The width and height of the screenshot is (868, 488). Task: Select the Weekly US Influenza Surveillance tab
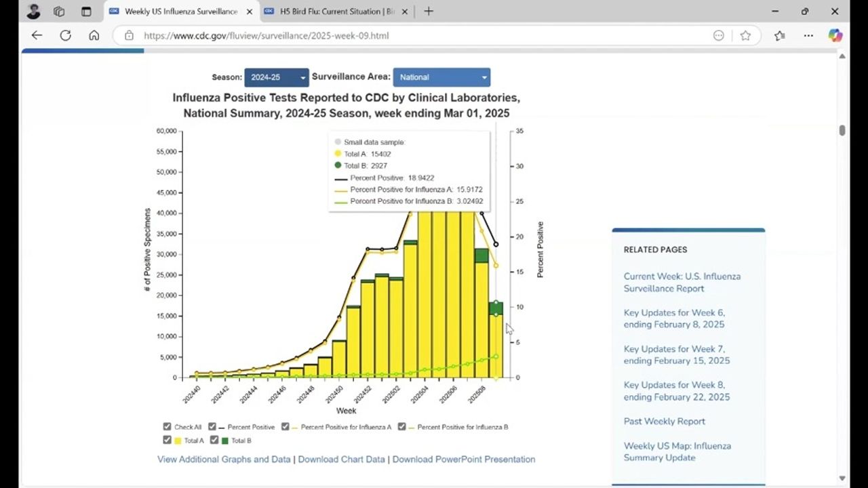coord(180,12)
